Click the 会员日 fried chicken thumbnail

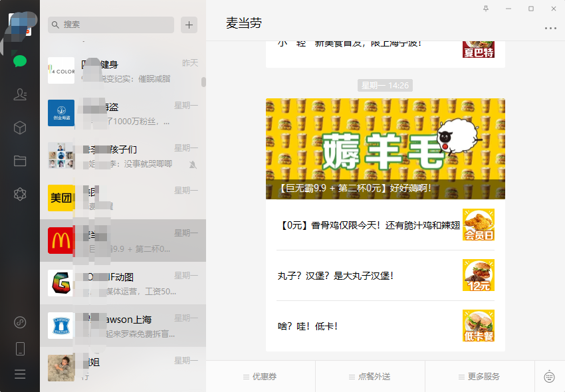479,225
